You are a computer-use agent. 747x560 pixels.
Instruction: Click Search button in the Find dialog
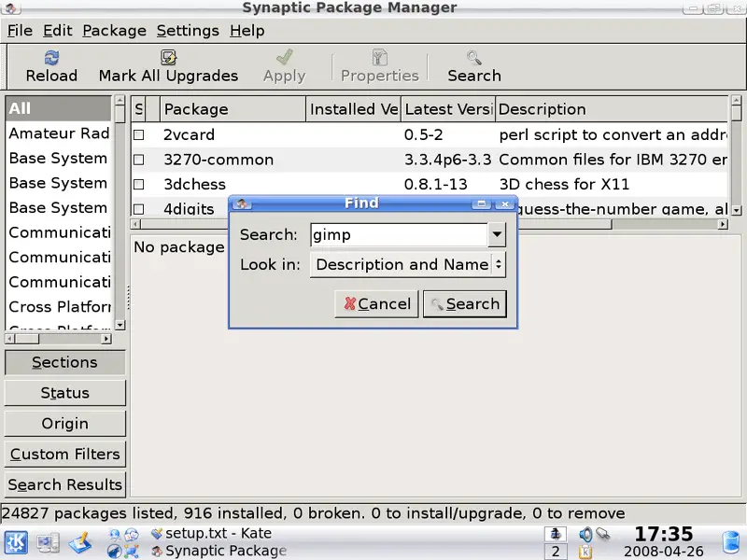pos(464,304)
